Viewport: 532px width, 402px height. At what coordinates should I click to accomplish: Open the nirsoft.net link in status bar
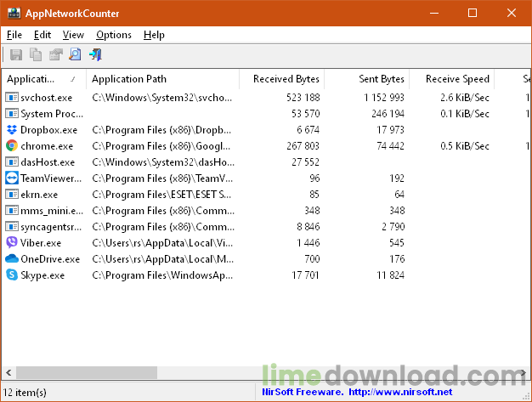click(400, 392)
